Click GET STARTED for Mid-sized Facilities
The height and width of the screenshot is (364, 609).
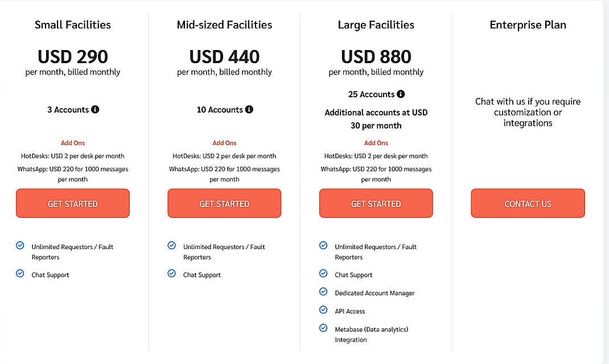(224, 203)
